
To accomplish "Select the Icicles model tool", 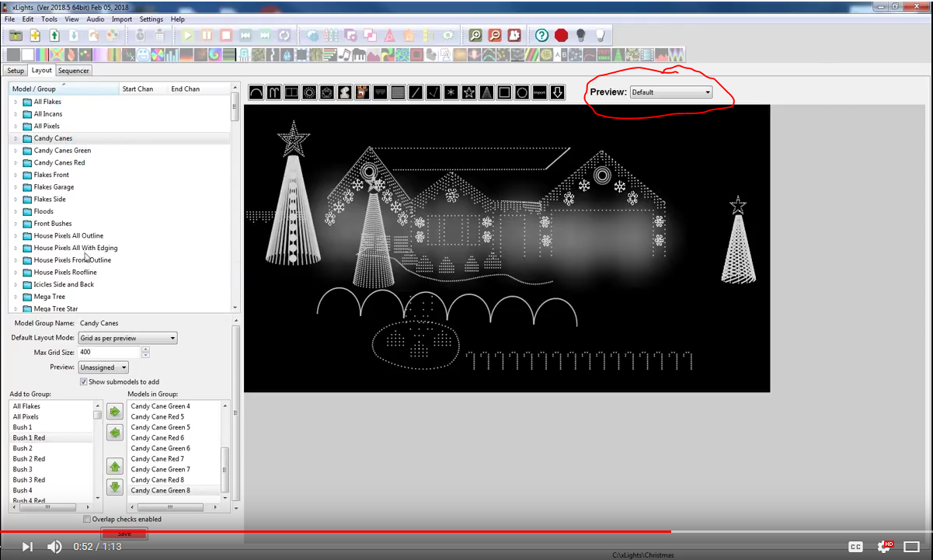I will tap(380, 92).
